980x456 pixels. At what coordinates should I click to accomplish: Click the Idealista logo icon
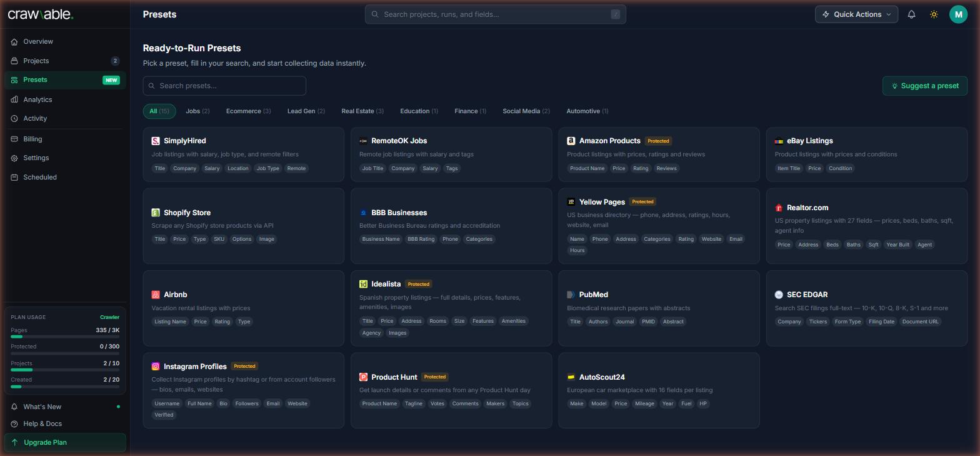click(x=363, y=284)
